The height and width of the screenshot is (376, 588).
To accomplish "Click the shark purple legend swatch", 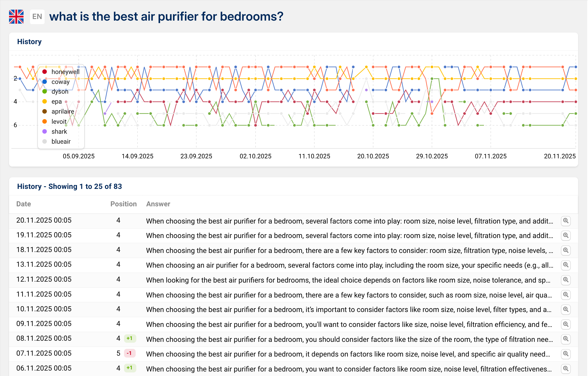I will click(x=45, y=131).
